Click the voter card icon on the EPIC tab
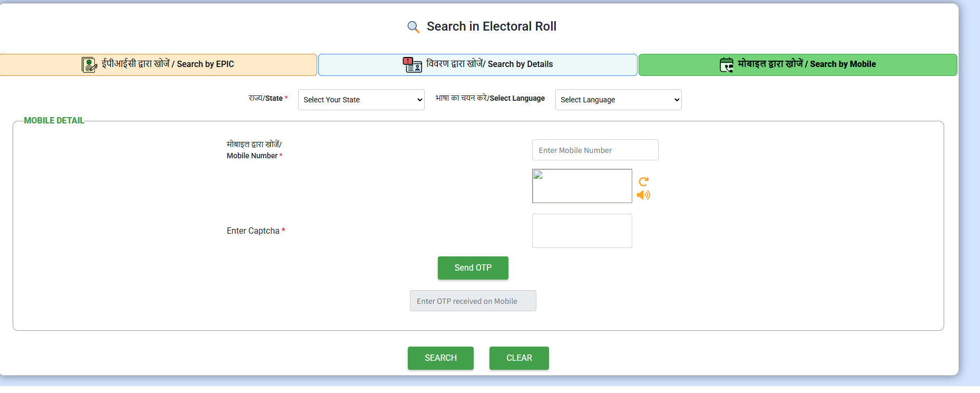The height and width of the screenshot is (393, 980). point(89,64)
